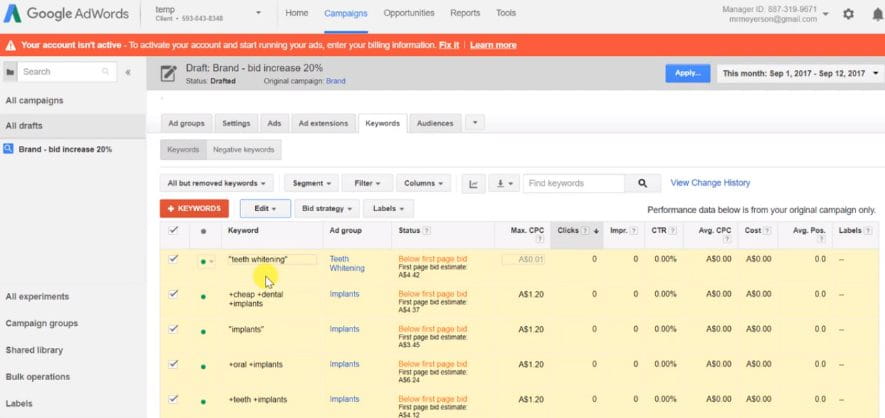Screen dimensions: 885x418
Task: Collapse the sidebar with double-chevron icon
Action: point(128,72)
